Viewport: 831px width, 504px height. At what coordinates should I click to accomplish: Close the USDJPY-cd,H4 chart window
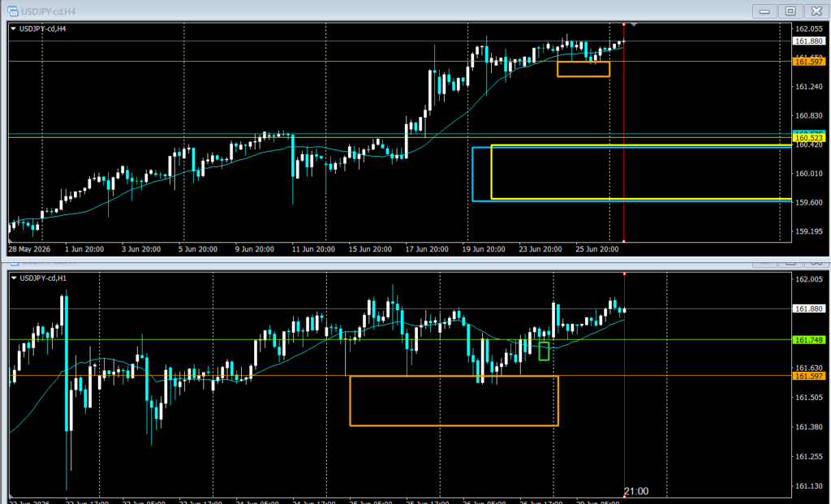tap(816, 11)
